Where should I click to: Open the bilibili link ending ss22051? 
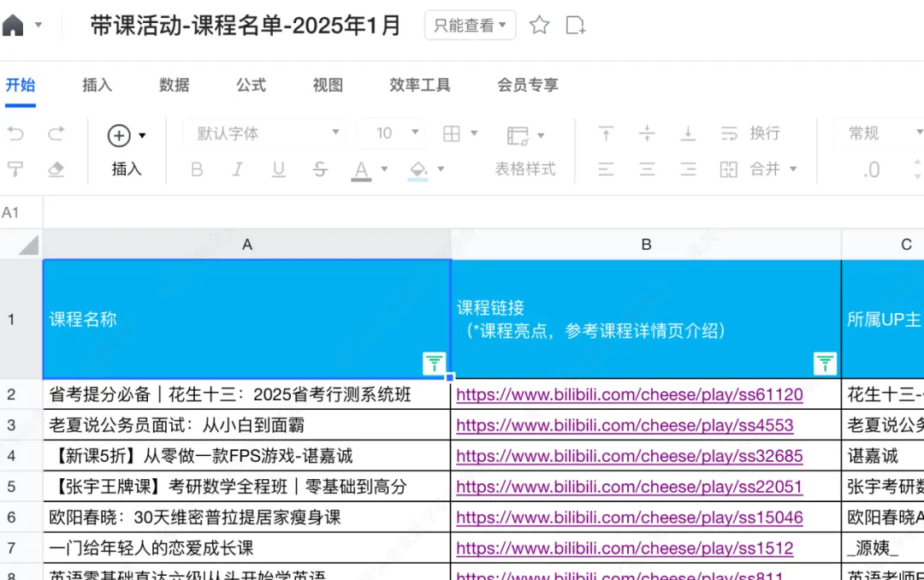[x=630, y=486]
